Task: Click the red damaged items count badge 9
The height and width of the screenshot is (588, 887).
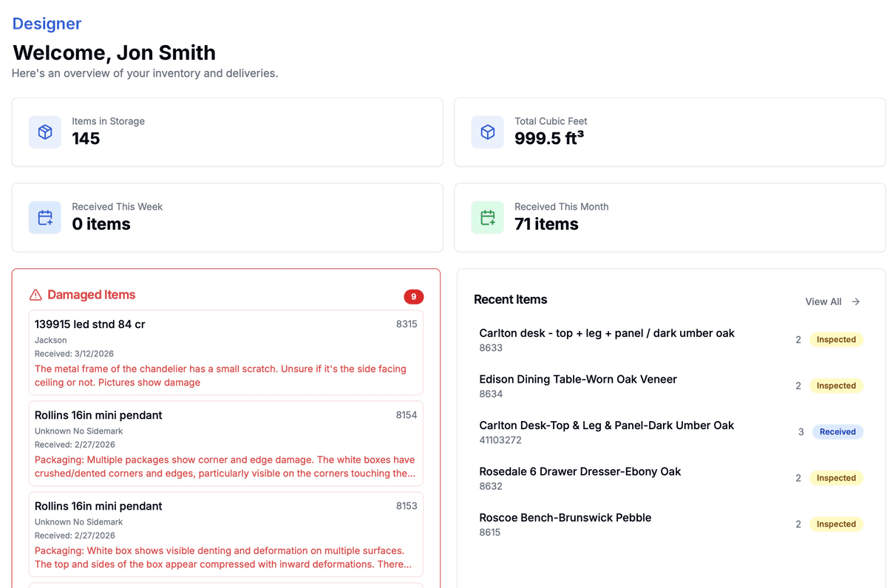Action: coord(413,297)
